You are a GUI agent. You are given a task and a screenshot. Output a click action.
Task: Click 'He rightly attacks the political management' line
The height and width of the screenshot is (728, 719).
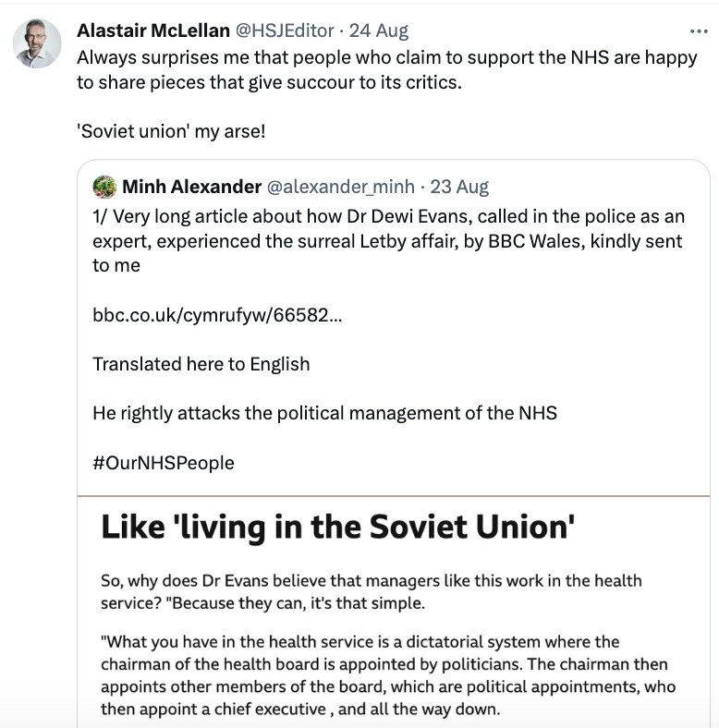tap(324, 413)
